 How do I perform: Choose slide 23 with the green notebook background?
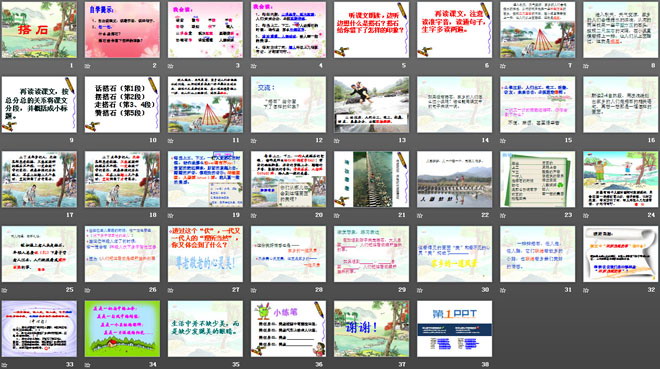538,179
